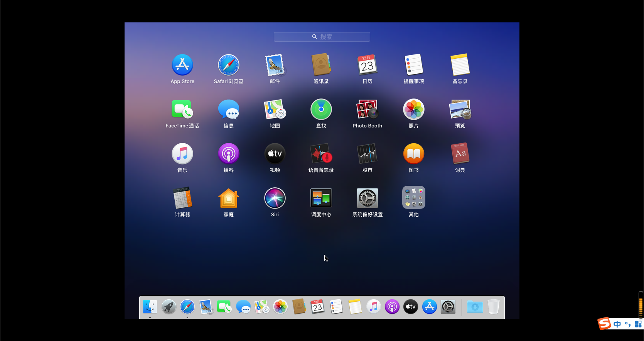Screen dimensions: 644x341
Task: Activate Siri from Launchpad
Action: [275, 198]
